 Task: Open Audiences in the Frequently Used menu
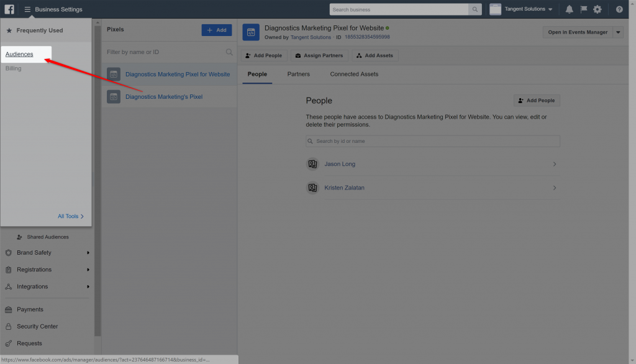[x=19, y=55]
